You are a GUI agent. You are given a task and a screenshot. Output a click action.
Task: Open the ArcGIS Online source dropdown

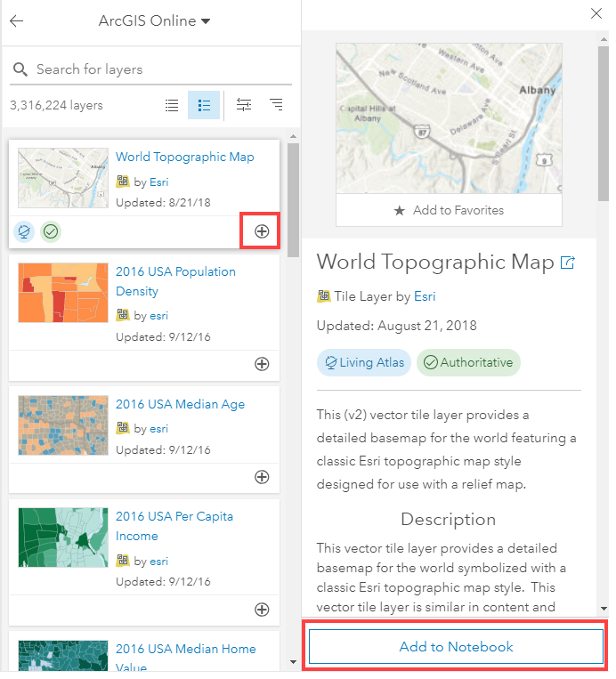point(154,21)
